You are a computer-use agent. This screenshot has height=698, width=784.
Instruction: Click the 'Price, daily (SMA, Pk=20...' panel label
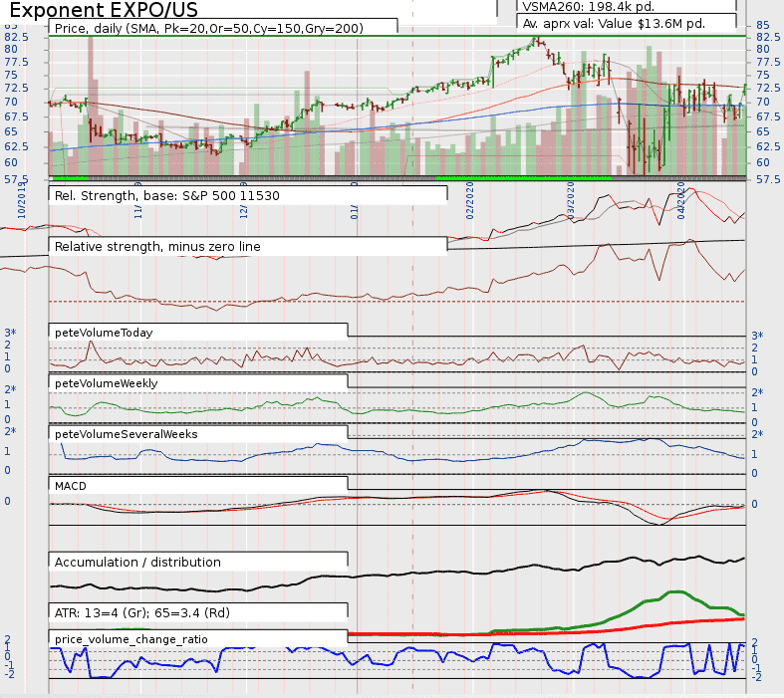click(x=209, y=29)
